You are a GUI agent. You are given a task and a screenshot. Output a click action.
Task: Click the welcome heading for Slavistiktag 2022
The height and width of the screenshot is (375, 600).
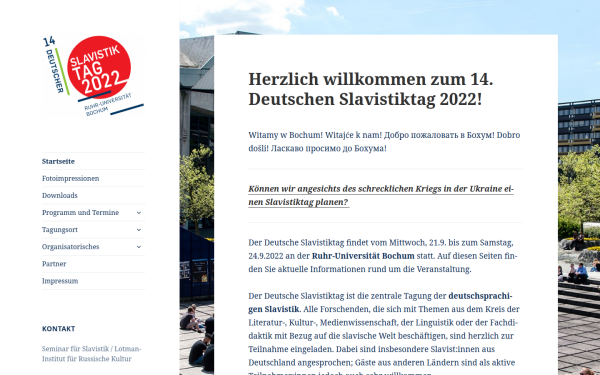[371, 89]
